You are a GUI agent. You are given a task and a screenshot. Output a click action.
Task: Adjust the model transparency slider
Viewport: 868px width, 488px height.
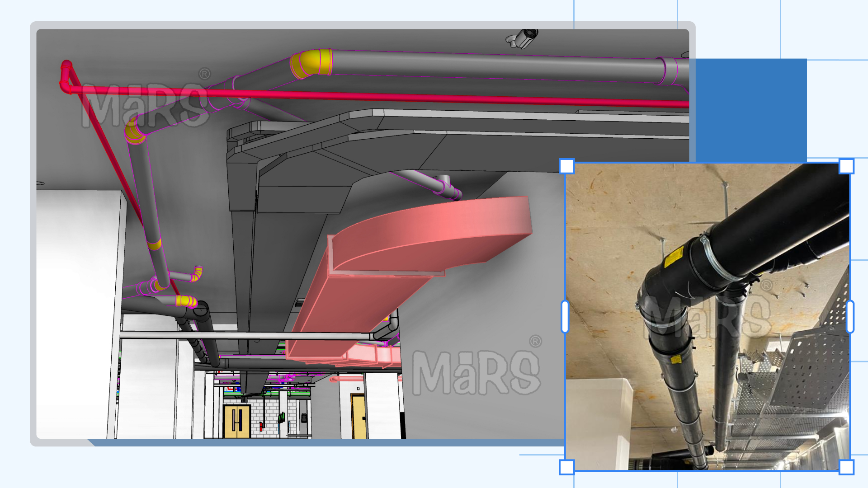(566, 310)
